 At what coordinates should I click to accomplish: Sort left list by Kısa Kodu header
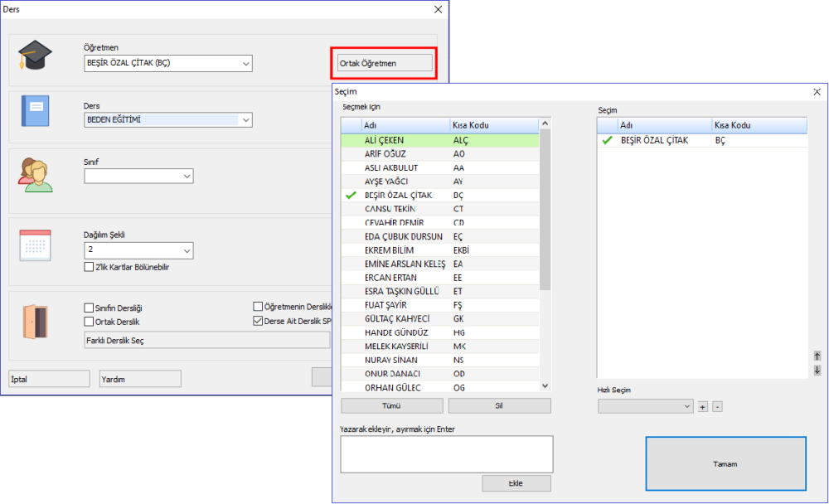coord(494,125)
